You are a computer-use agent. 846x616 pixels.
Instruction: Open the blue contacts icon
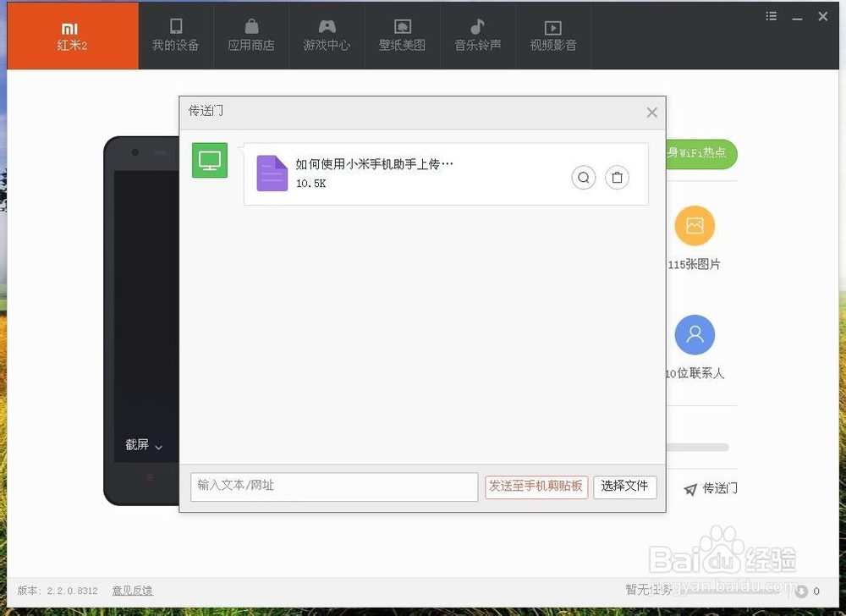(x=695, y=334)
